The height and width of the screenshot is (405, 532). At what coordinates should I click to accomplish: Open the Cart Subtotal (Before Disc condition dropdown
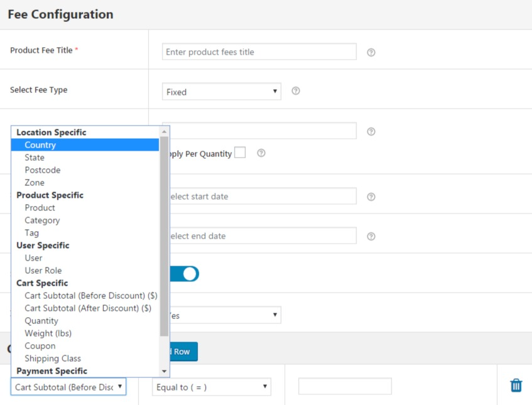[x=68, y=387]
